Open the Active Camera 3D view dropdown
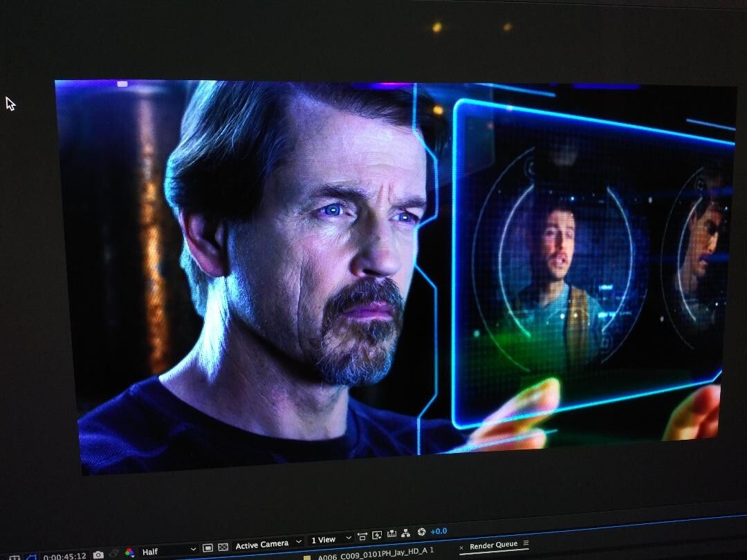 click(268, 544)
